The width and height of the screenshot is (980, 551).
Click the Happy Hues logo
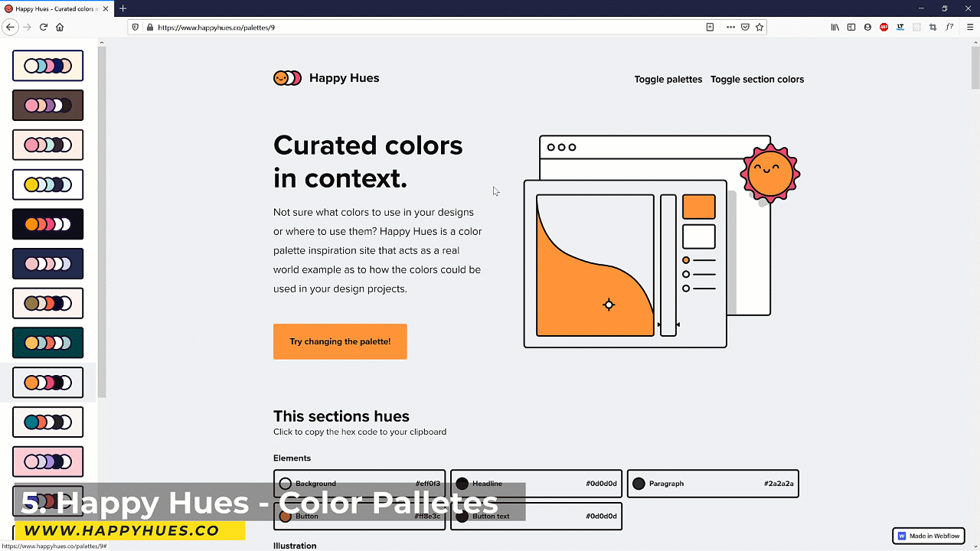pos(326,78)
